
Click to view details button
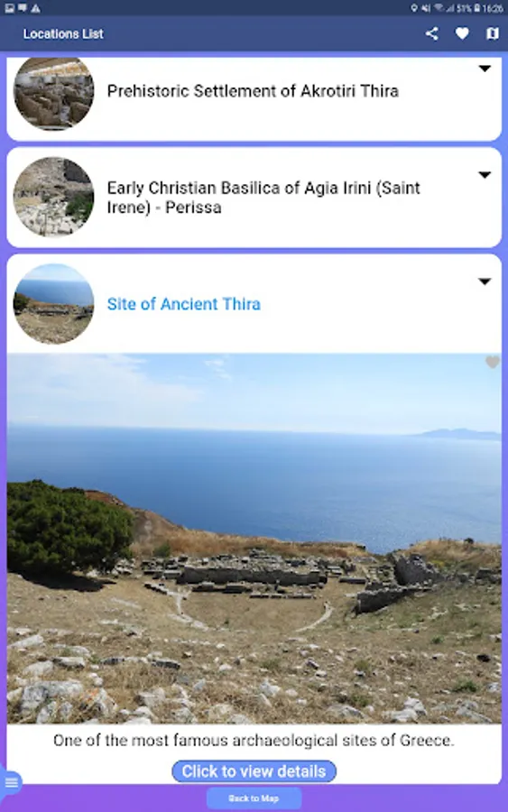pos(254,771)
